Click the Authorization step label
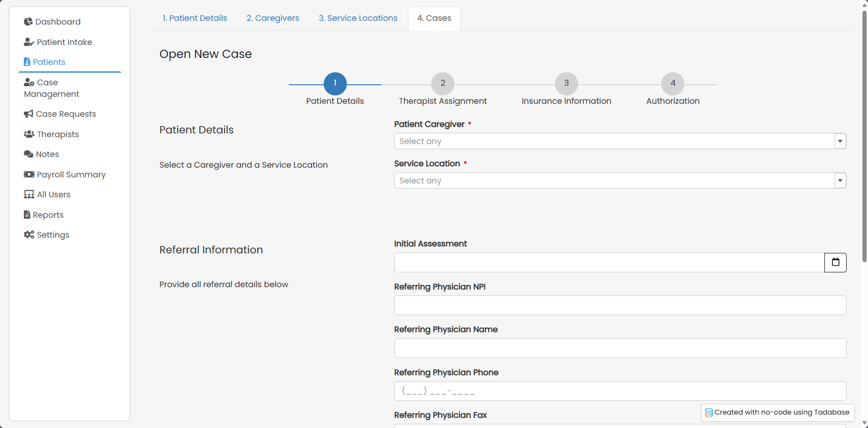This screenshot has width=868, height=428. click(673, 101)
